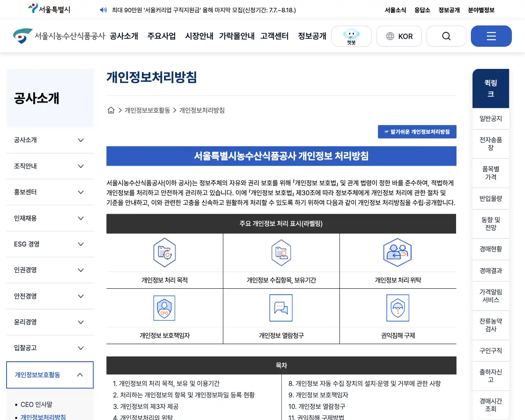Image resolution: width=525 pixels, height=420 pixels.
Task: Open the 일반공지 quick link
Action: (x=491, y=119)
